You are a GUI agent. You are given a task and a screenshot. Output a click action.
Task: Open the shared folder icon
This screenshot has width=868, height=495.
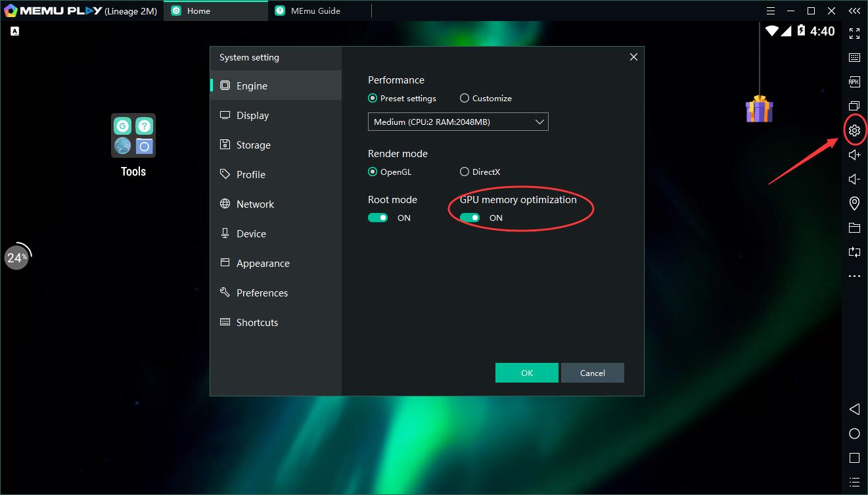pos(854,228)
